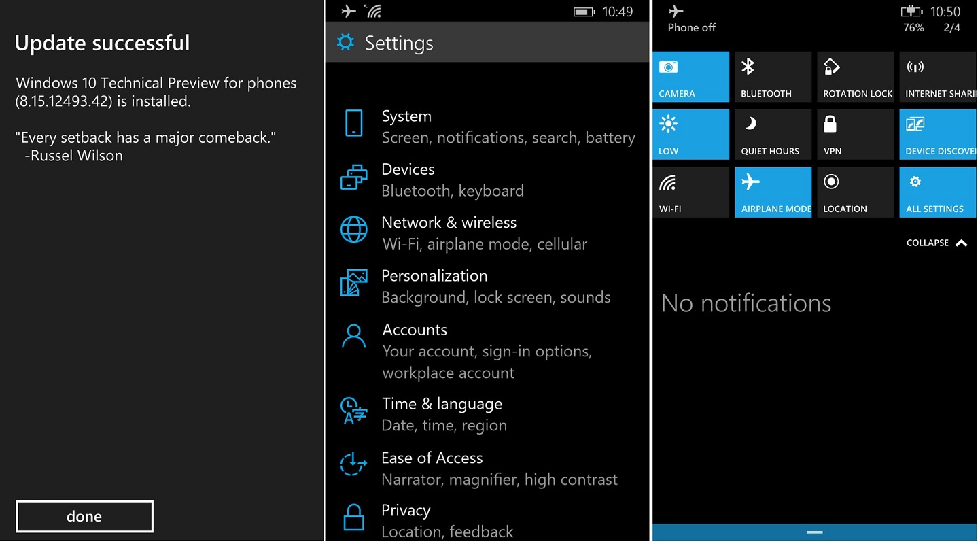
Task: Click 'Narrator, magnifier, high contrast' description
Action: [500, 480]
